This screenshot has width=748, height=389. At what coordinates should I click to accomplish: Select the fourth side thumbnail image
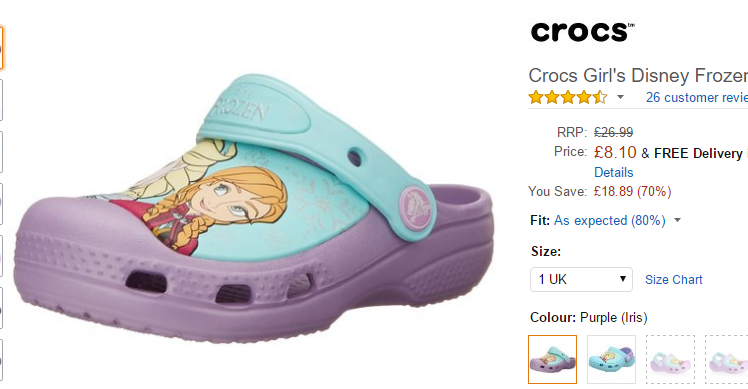[x=1, y=204]
